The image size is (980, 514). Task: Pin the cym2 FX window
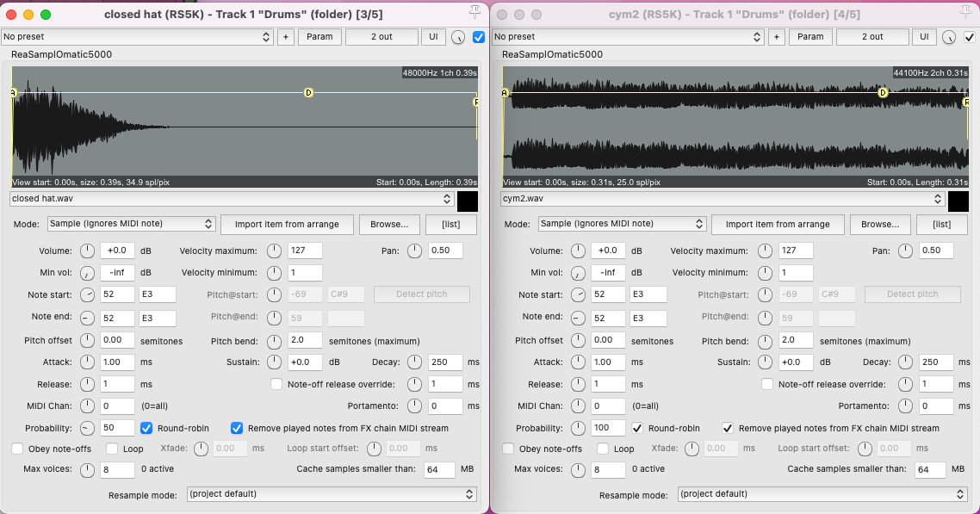click(x=965, y=13)
